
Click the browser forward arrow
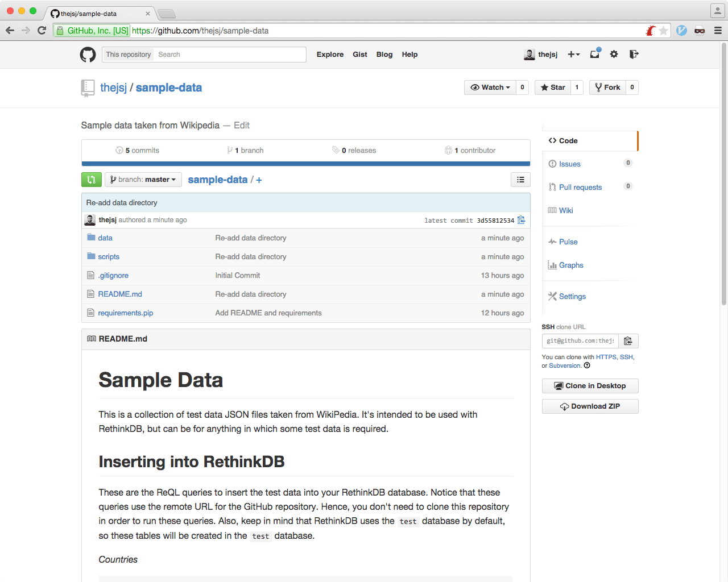click(x=26, y=31)
